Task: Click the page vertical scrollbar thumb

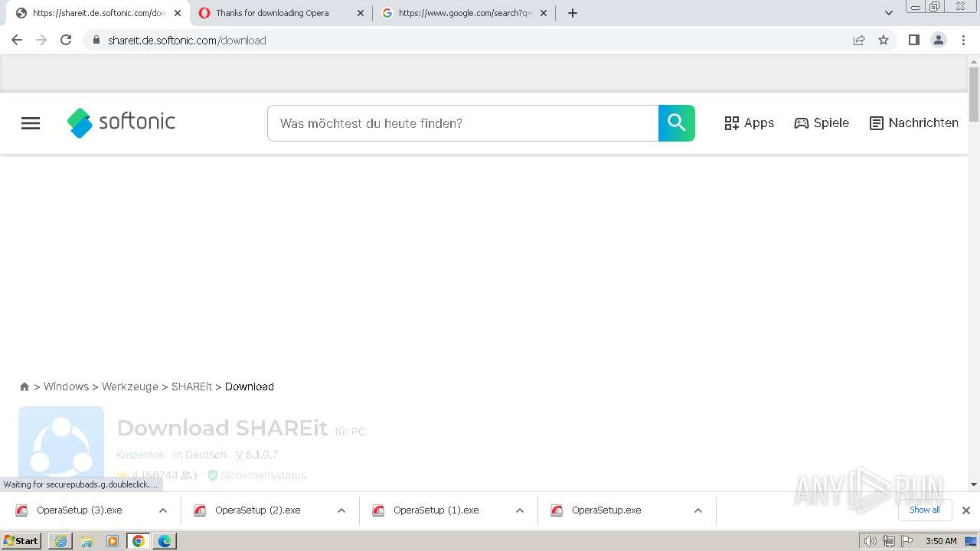Action: pos(974,94)
